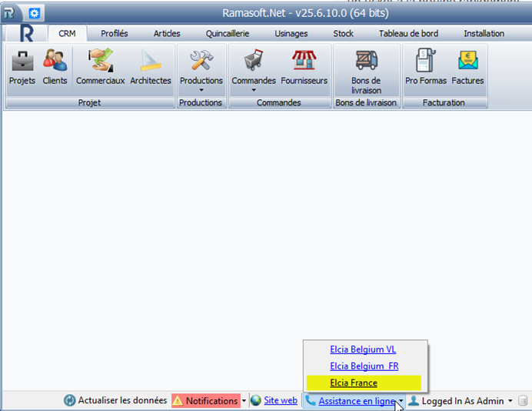Viewport: 532px width, 411px height.
Task: Expand the Commandes dropdown arrow
Action: click(253, 90)
